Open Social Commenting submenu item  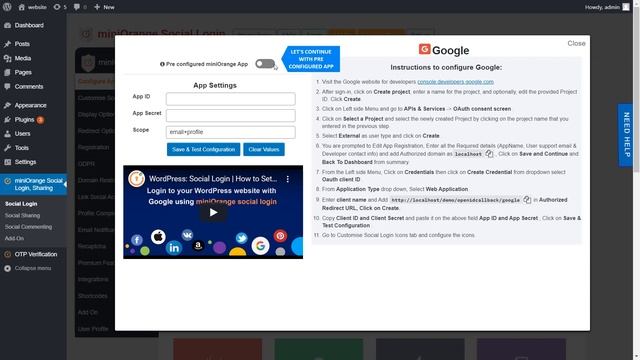[x=28, y=227]
